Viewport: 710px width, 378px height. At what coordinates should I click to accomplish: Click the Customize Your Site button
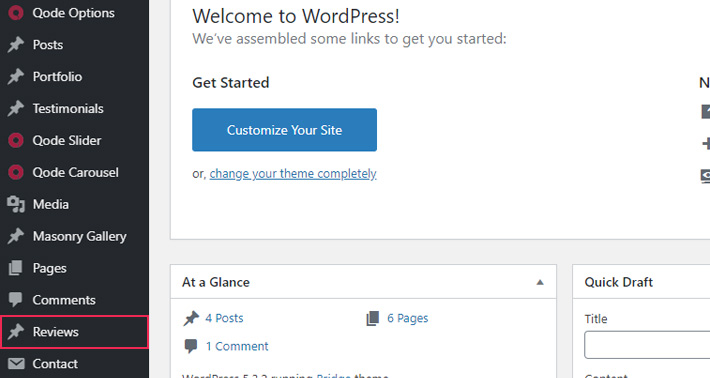(x=284, y=129)
